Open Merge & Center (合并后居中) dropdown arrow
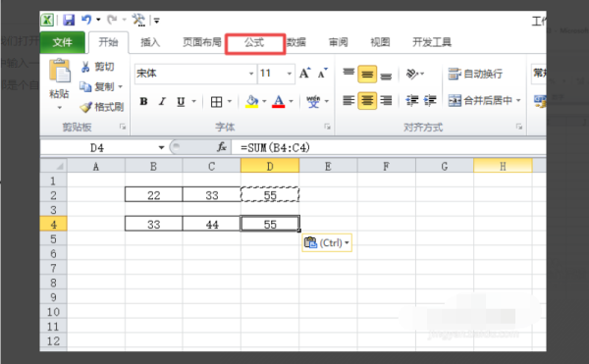 pyautogui.click(x=518, y=100)
